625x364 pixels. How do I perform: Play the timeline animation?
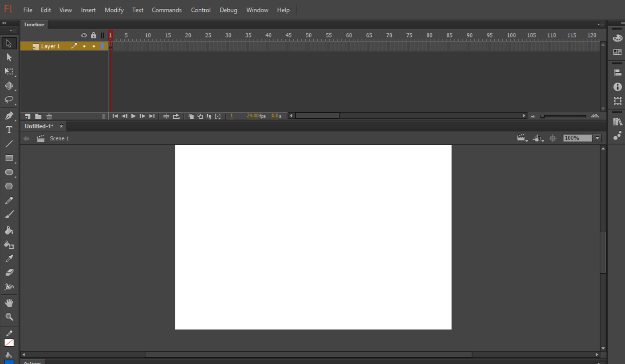tap(134, 116)
